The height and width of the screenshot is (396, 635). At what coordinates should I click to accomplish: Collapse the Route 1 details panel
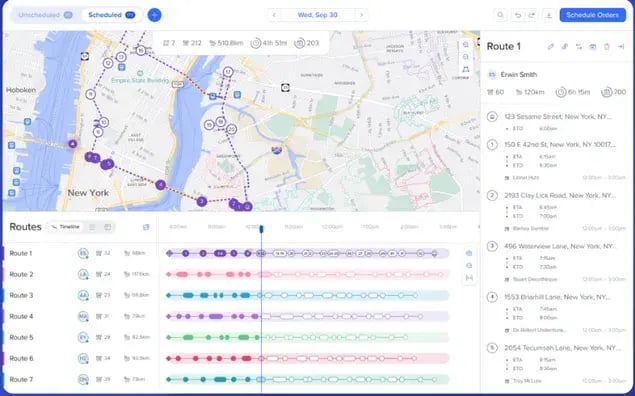click(x=620, y=47)
